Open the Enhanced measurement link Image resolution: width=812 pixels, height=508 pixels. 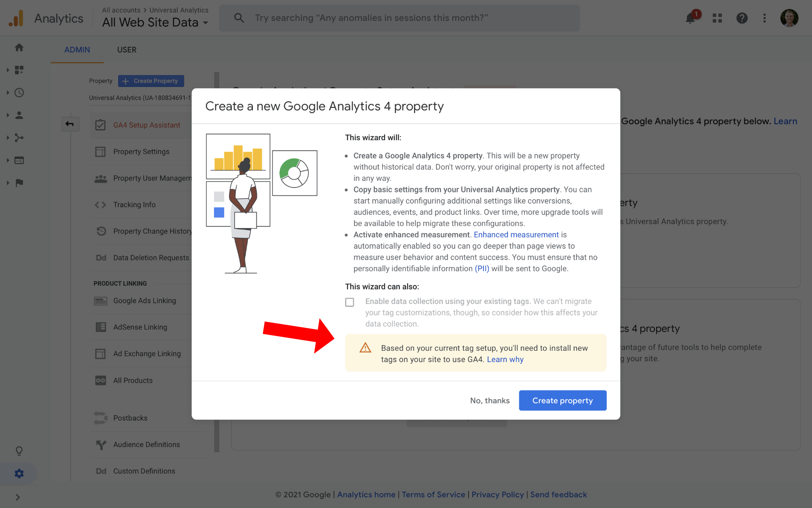coord(516,234)
